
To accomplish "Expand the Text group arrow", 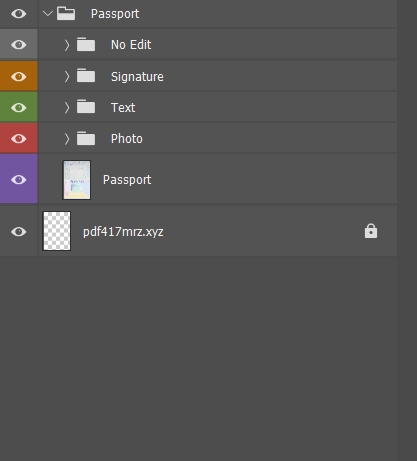I will pos(67,107).
